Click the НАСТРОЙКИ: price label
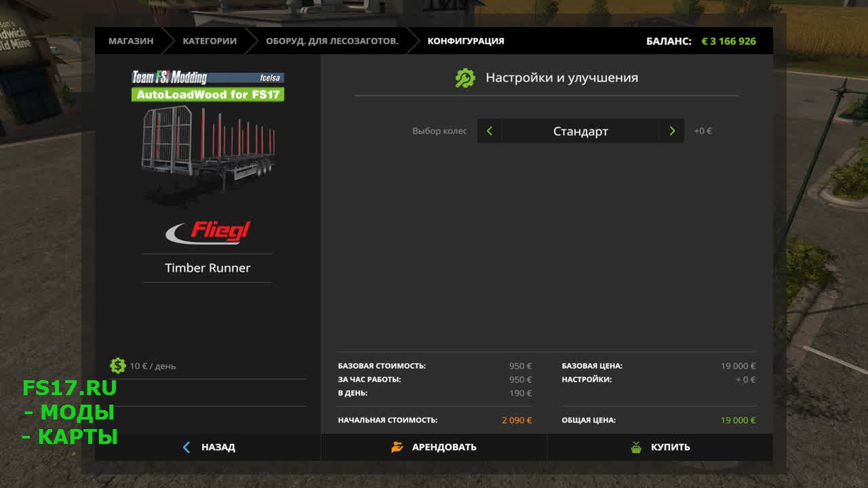The width and height of the screenshot is (868, 488). pos(587,380)
